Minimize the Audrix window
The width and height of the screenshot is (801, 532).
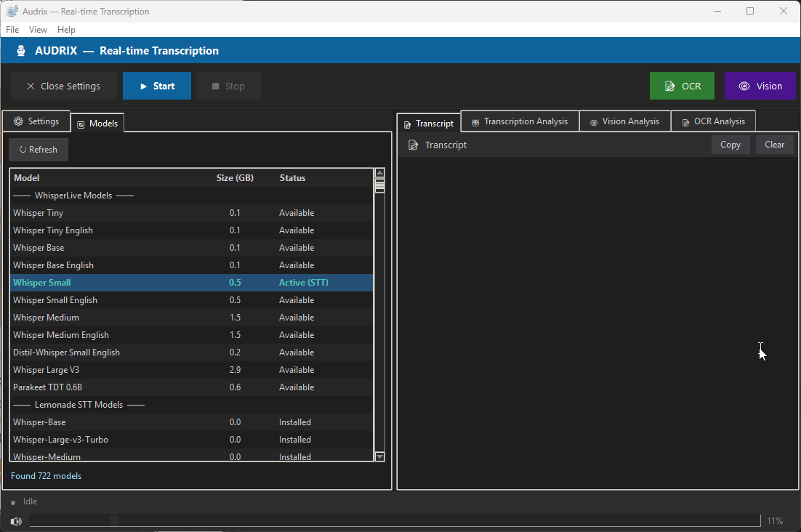[x=717, y=11]
